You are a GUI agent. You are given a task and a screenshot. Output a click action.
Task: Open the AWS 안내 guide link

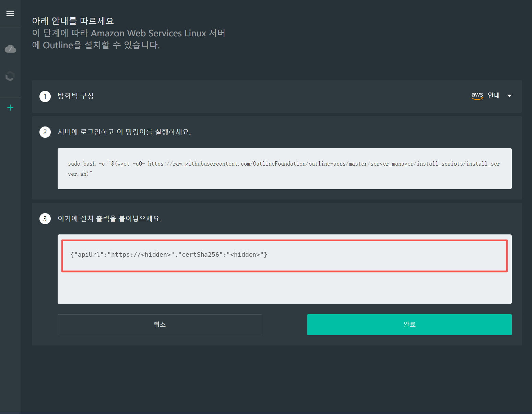pos(494,96)
